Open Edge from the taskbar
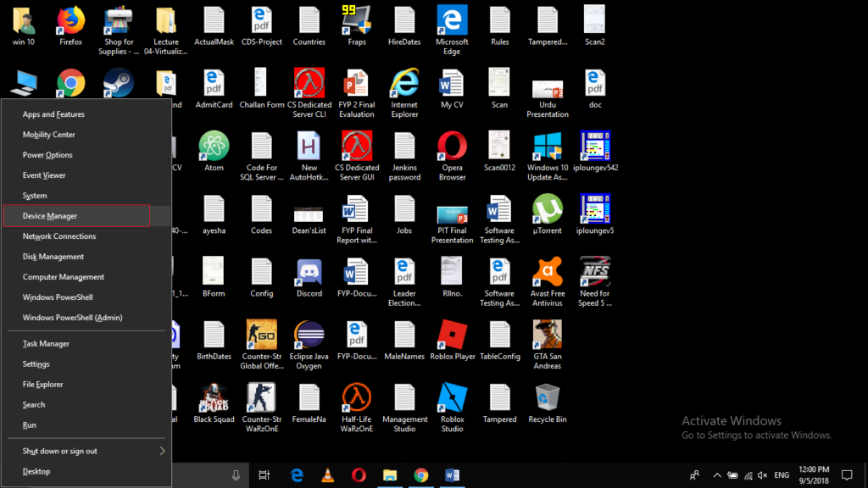 (297, 475)
